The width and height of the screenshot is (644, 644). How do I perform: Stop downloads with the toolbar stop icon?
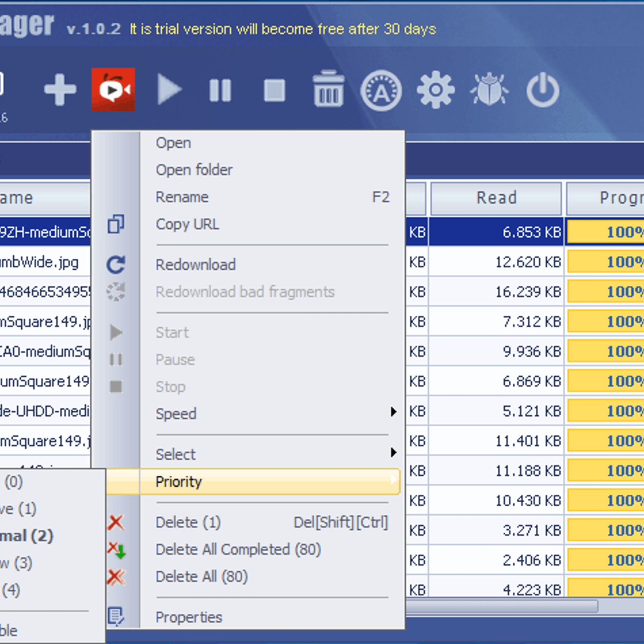275,90
